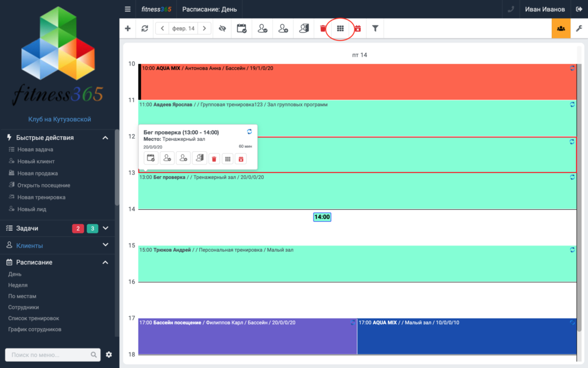Screen dimensions: 588x368
Task: Open the hamburger menu in the top bar
Action: 127,9
